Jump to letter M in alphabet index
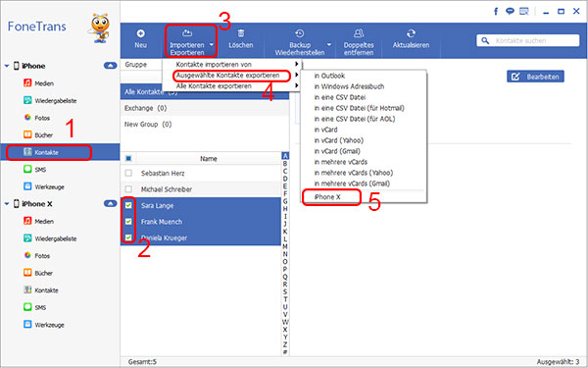The height and width of the screenshot is (368, 588). (x=285, y=246)
